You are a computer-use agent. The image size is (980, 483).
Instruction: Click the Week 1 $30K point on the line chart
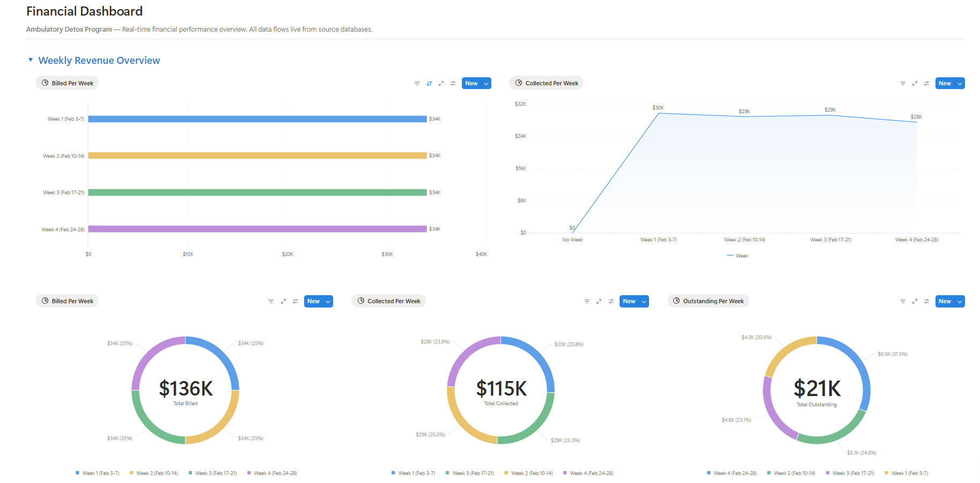coord(658,113)
